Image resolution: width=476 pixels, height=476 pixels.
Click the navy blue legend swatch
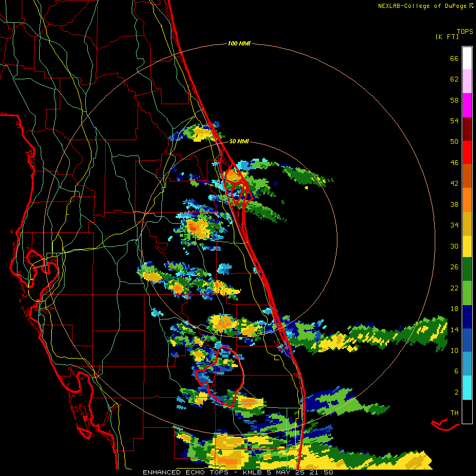(x=467, y=317)
